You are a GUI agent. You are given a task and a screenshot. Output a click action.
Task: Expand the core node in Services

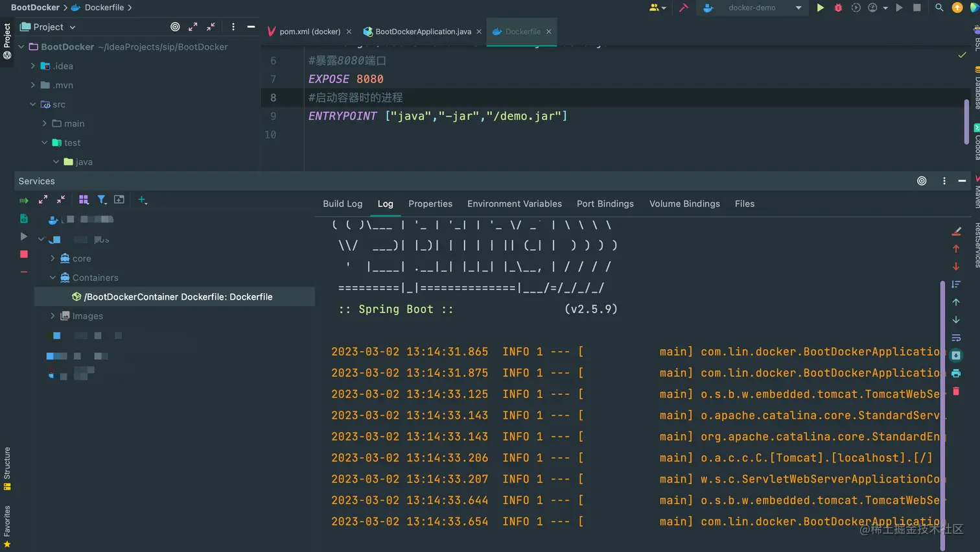tap(53, 258)
